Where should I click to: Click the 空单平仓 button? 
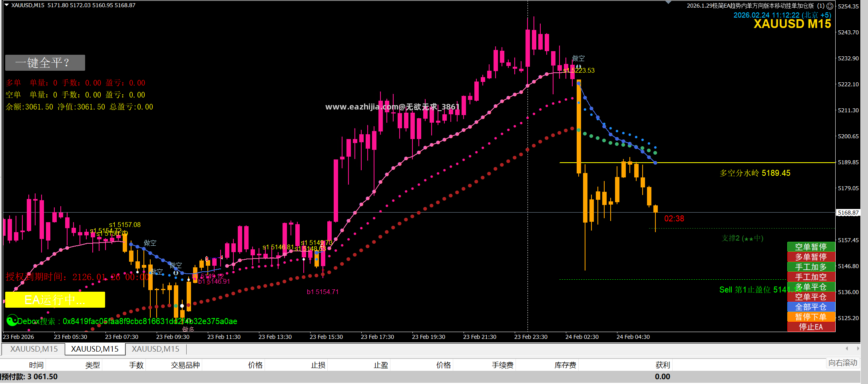811,297
